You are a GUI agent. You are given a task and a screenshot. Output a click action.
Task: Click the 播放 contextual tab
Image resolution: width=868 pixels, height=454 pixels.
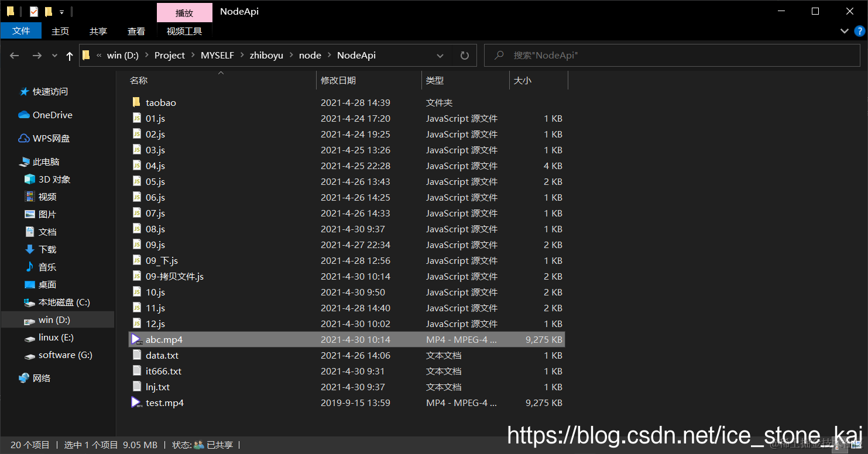[x=184, y=12]
